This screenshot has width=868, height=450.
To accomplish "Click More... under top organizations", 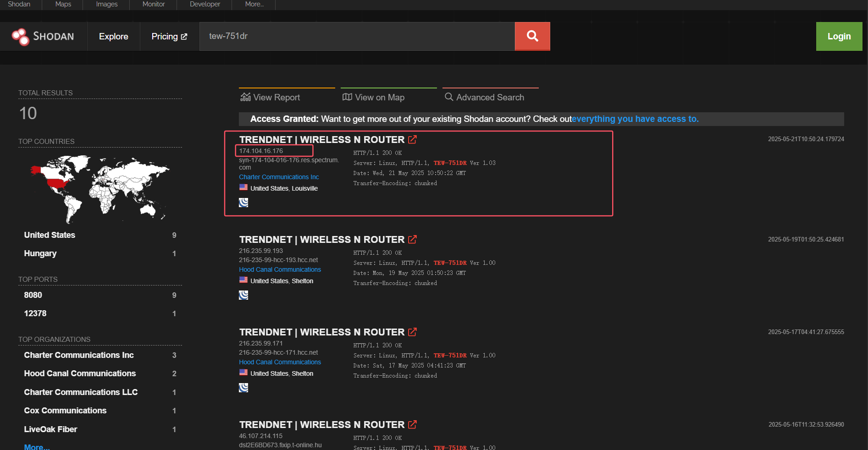I will (x=37, y=447).
